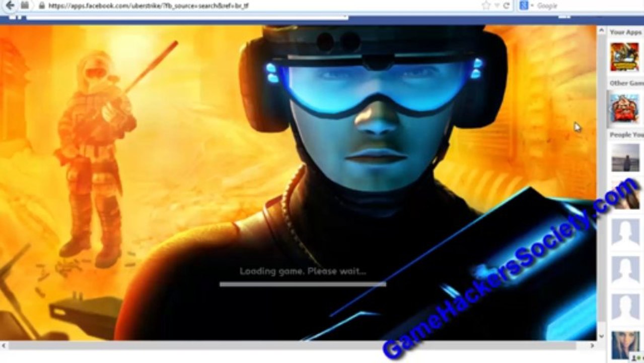Screen dimensions: 644x363
Task: Click the second blank silhouette profile picture
Action: point(625,270)
